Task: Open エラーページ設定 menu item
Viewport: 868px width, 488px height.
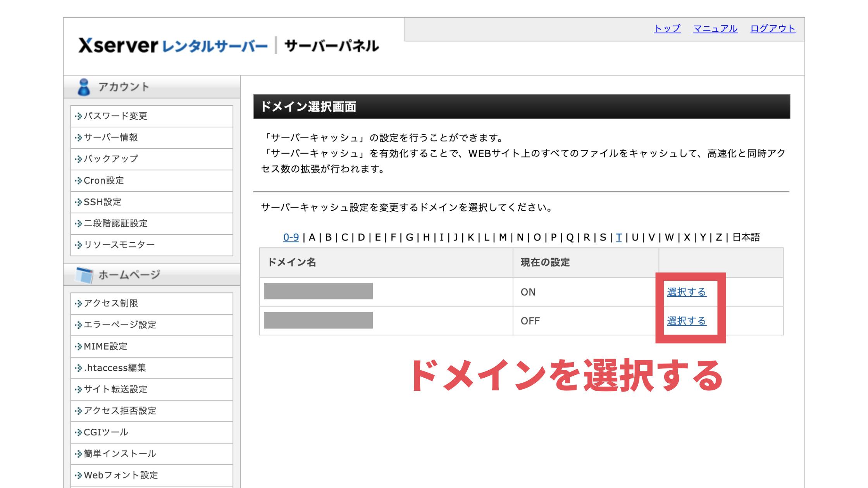Action: click(x=152, y=325)
